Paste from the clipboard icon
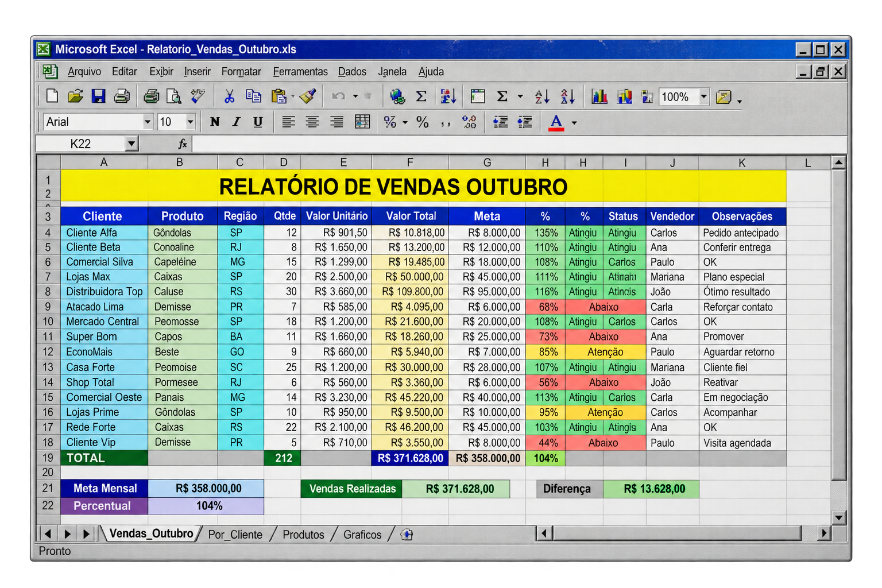The width and height of the screenshot is (882, 588). 278,96
